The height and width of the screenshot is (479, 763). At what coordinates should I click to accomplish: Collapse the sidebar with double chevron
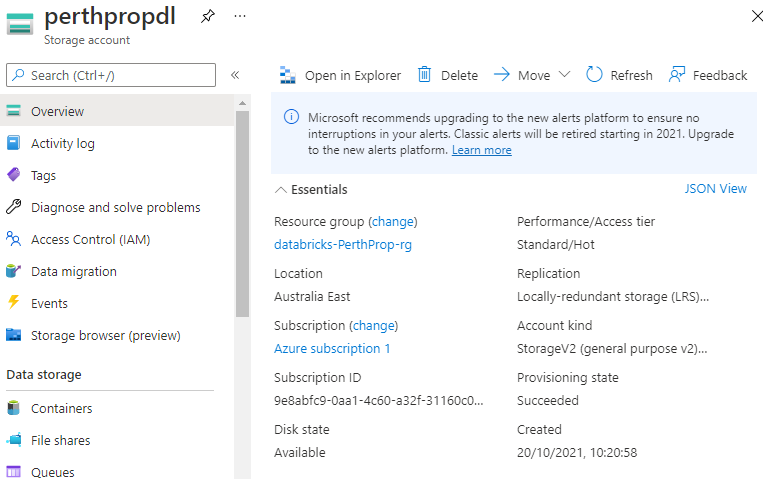tap(235, 75)
